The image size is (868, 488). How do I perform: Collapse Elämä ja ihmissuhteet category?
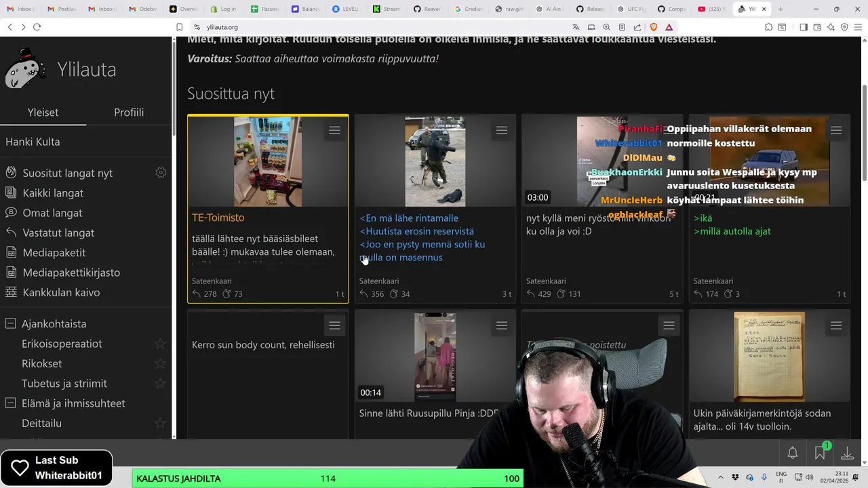point(10,403)
